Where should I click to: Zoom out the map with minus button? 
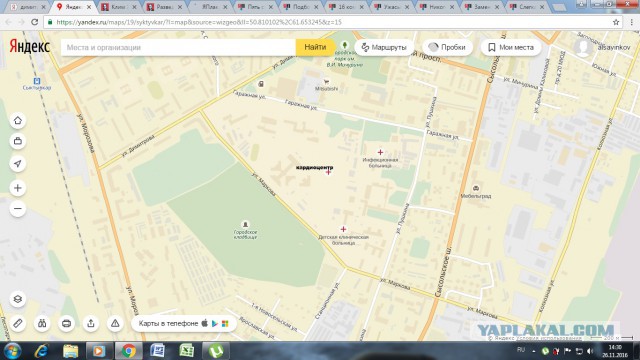click(18, 209)
